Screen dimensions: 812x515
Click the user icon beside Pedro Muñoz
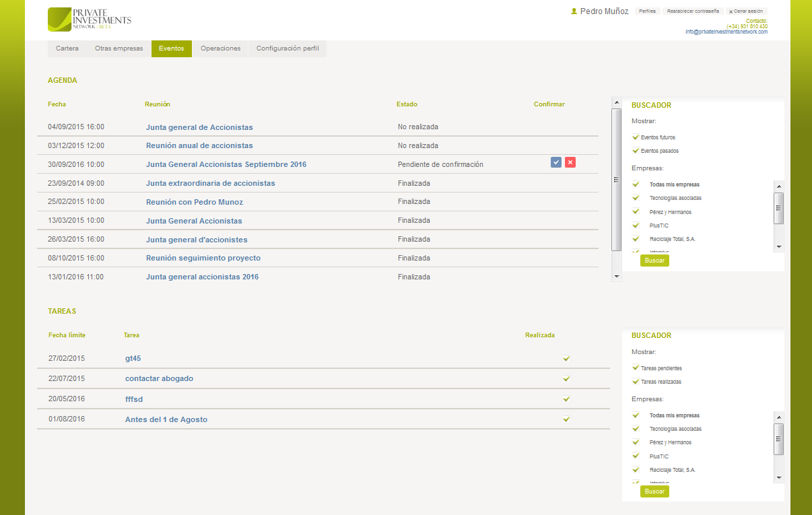point(574,11)
